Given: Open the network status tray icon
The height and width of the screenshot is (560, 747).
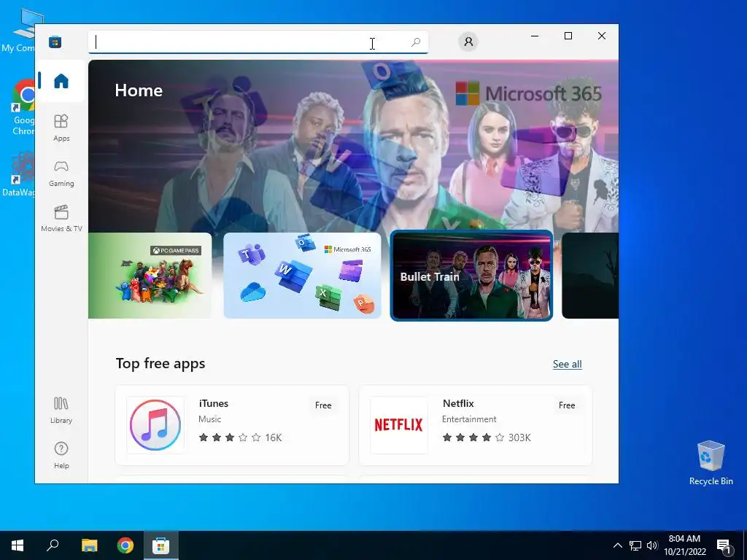Looking at the screenshot, I should [635, 545].
